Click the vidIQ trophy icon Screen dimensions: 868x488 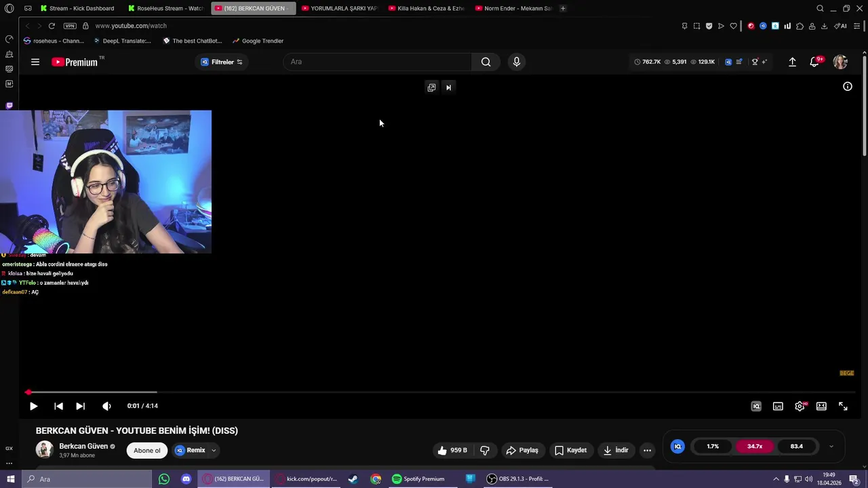click(755, 62)
